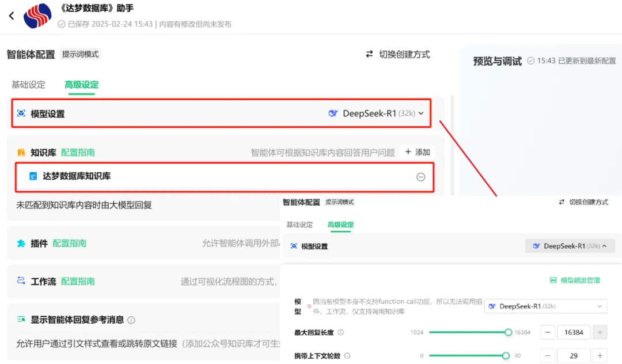622x364 pixels.
Task: Click 添加 to add knowledge base
Action: pos(418,152)
